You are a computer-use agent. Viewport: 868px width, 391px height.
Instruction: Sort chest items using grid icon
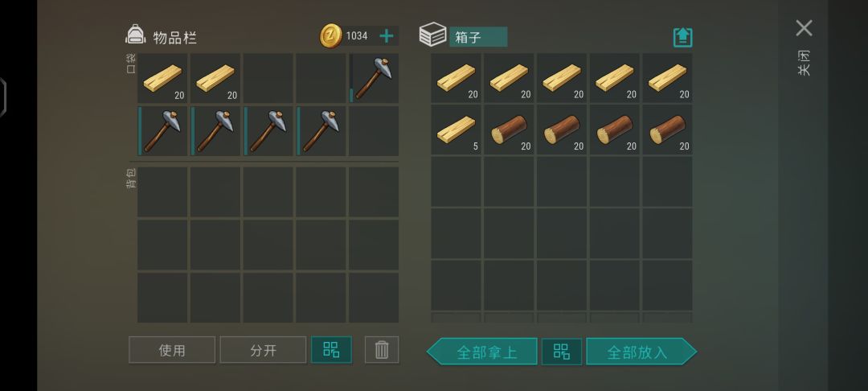(x=561, y=352)
